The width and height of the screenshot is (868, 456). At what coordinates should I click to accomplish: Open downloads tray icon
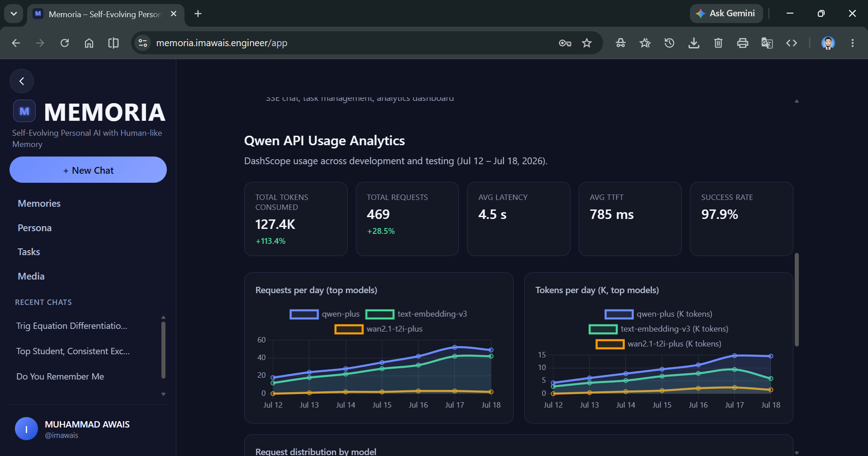(694, 43)
